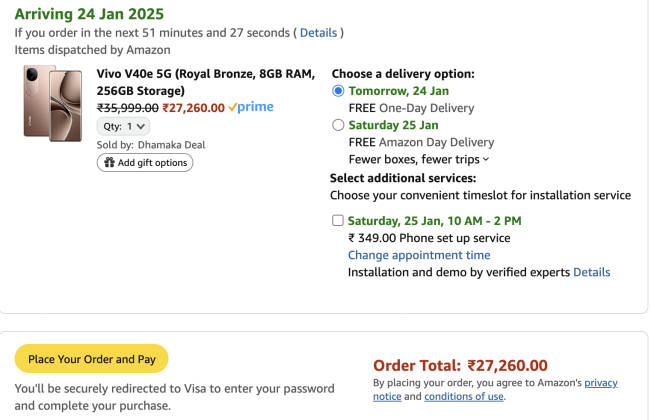The image size is (651, 420).
Task: Open the privacy notice link
Action: [x=600, y=383]
